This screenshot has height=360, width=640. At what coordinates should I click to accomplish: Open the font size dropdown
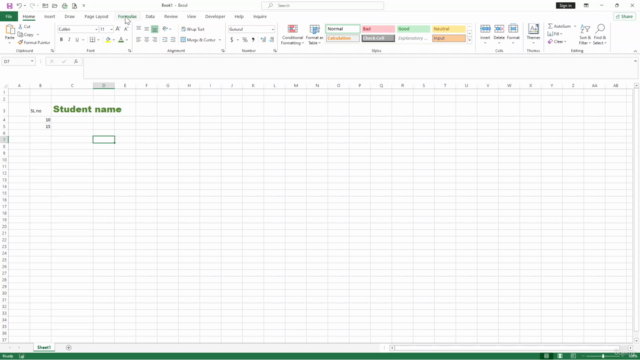click(111, 29)
